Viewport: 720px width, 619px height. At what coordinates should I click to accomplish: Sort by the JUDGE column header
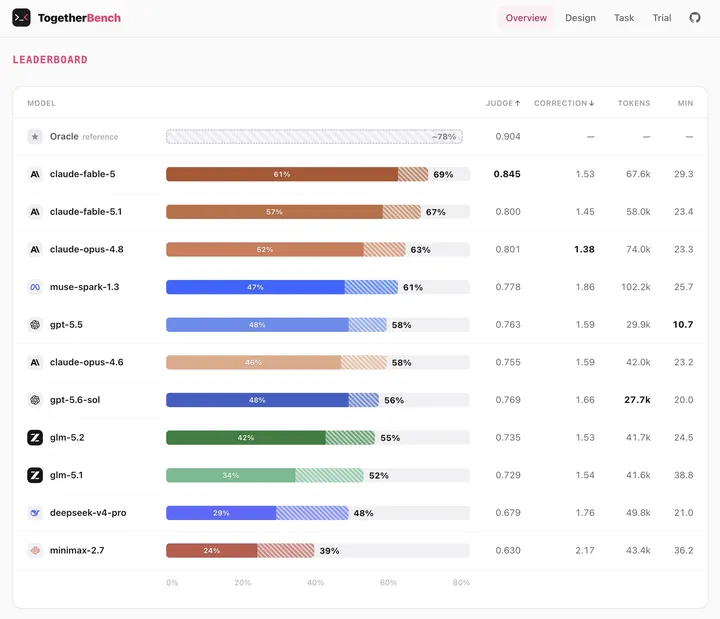point(503,103)
